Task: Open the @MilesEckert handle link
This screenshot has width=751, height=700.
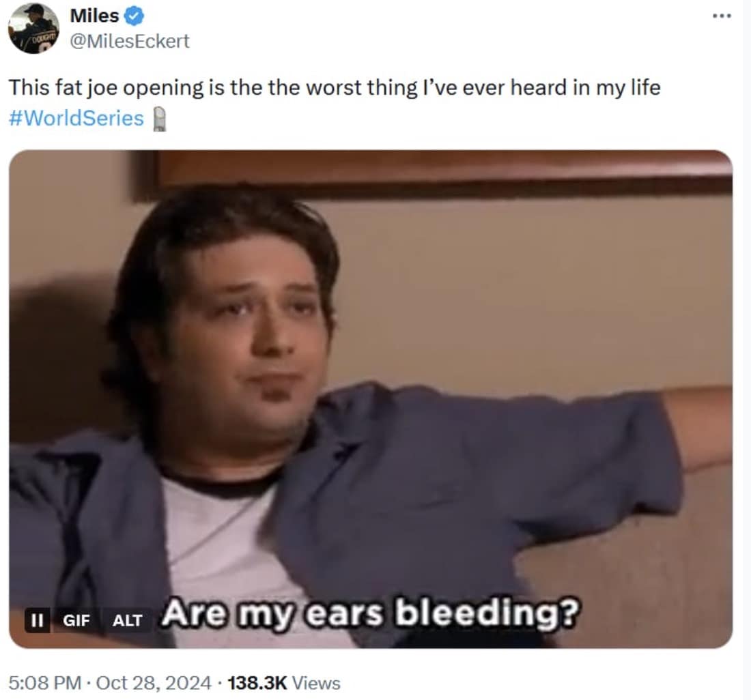Action: (x=130, y=41)
